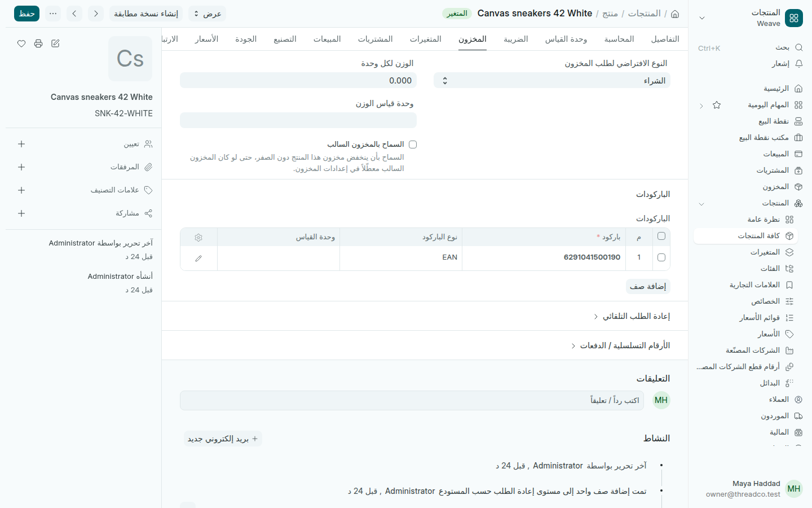
Task: Open the عرض view dropdown
Action: tap(207, 14)
